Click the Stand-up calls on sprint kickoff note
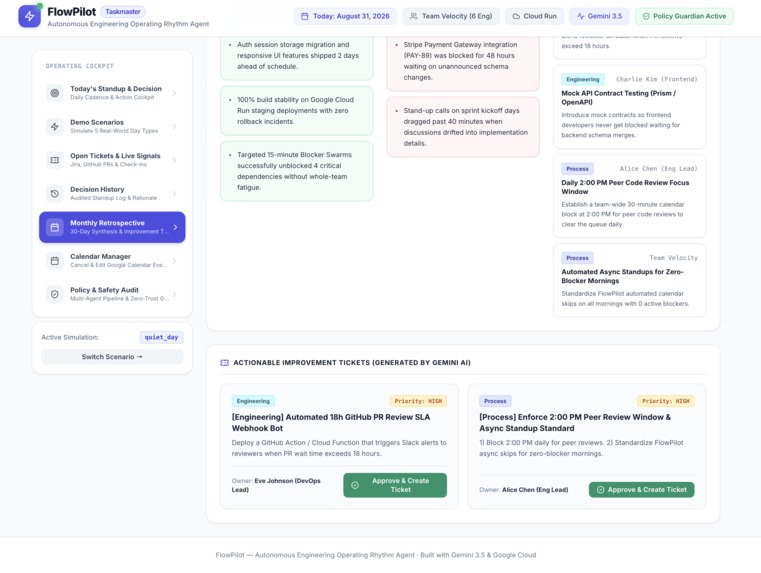This screenshot has height=573, width=761. pos(463,127)
